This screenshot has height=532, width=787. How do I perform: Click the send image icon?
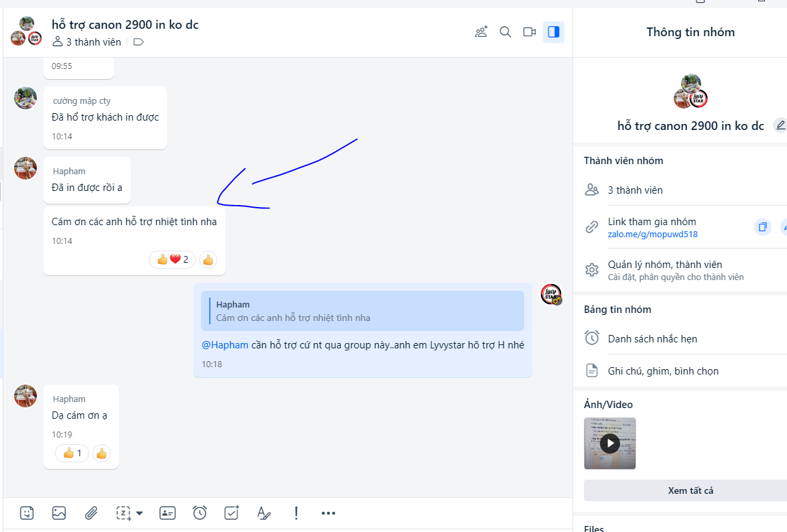click(59, 513)
